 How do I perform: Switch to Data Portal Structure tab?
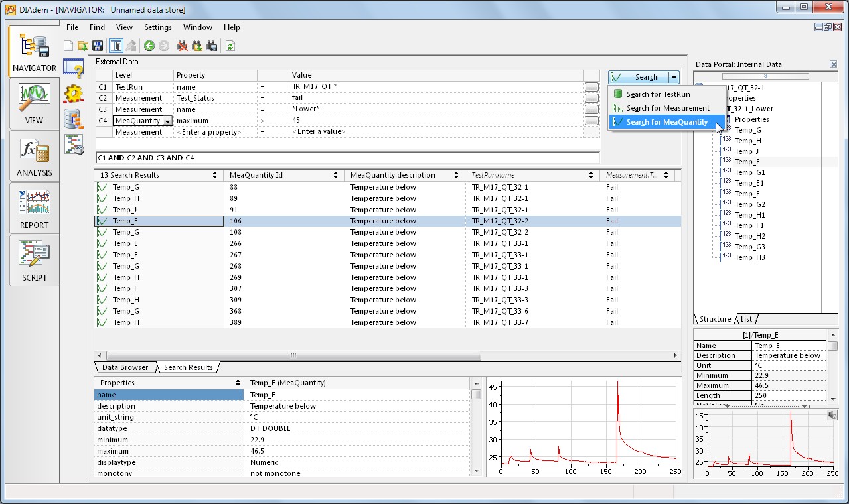[x=715, y=319]
